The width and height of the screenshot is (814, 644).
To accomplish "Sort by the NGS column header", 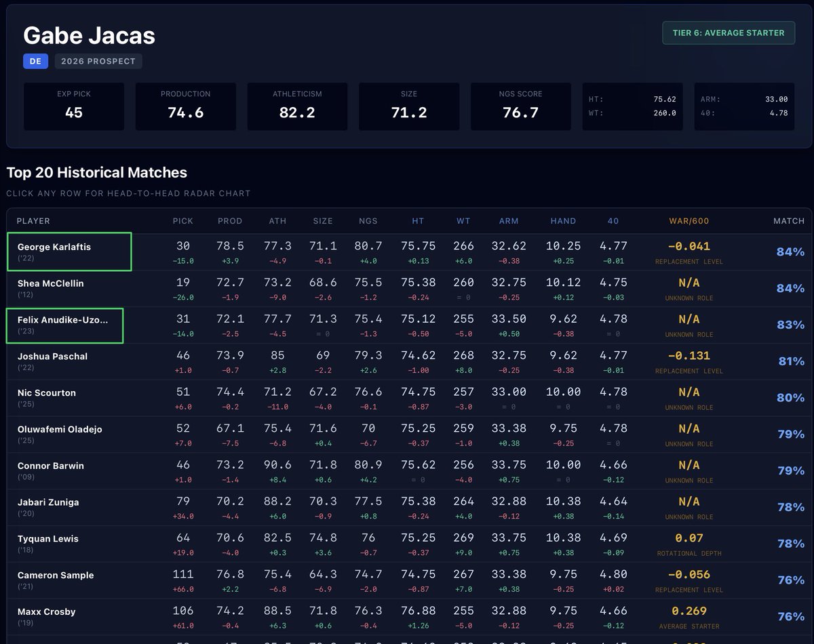I will tap(368, 221).
